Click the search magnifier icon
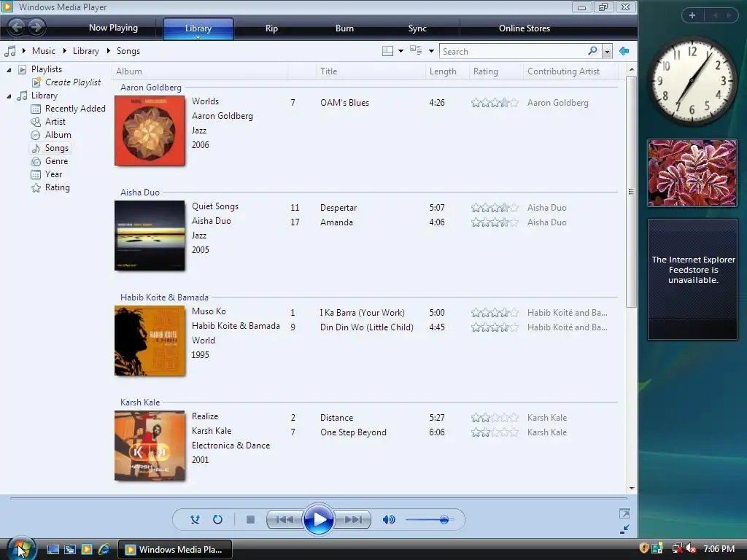The image size is (747, 560). coord(592,50)
